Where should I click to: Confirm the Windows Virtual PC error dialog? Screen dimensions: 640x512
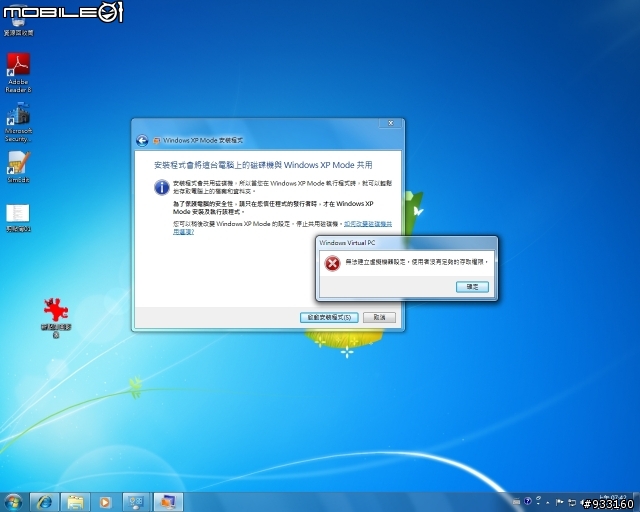tap(472, 287)
